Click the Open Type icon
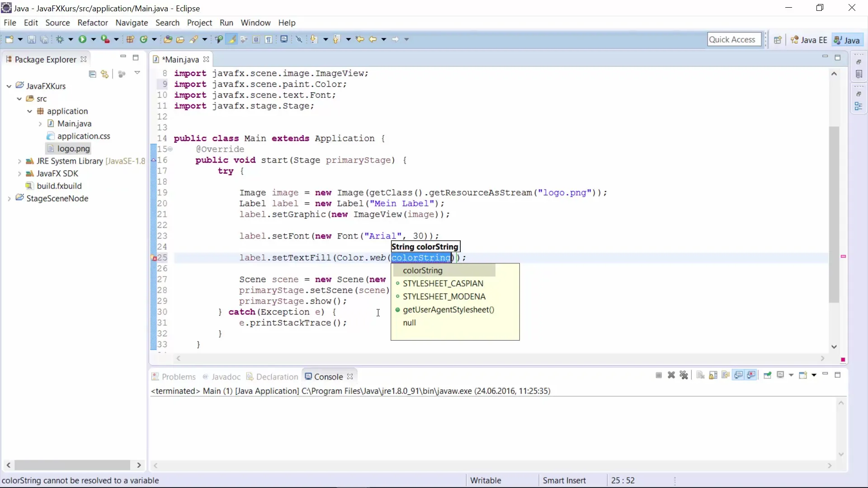This screenshot has height=488, width=868. (168, 40)
